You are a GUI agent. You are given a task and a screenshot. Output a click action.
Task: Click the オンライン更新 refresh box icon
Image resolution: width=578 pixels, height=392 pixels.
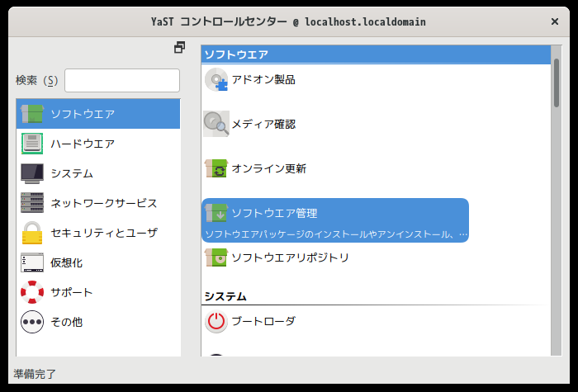(216, 168)
